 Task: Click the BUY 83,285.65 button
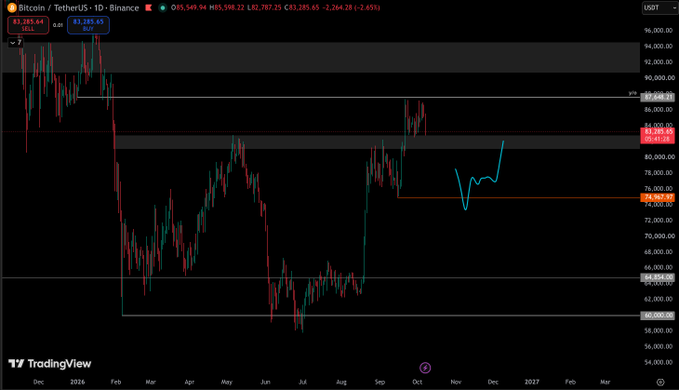point(88,25)
